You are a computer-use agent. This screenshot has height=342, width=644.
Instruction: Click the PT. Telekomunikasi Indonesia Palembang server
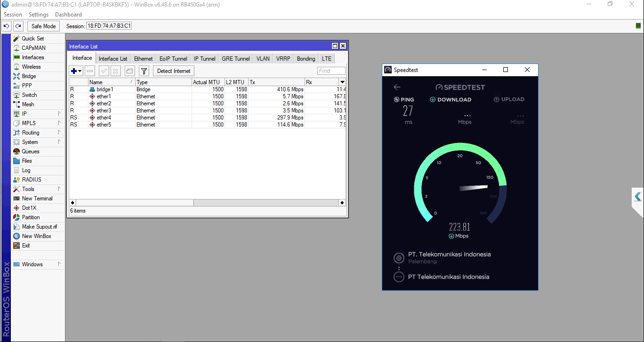[x=443, y=258]
